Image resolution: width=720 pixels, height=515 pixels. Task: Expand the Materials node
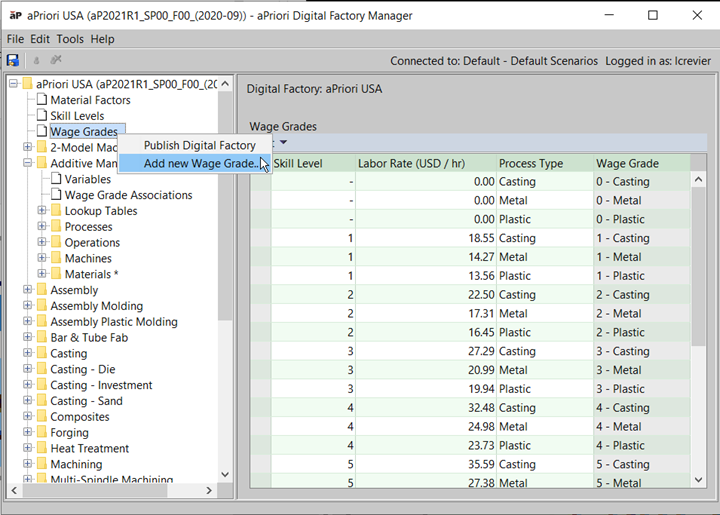tap(42, 274)
